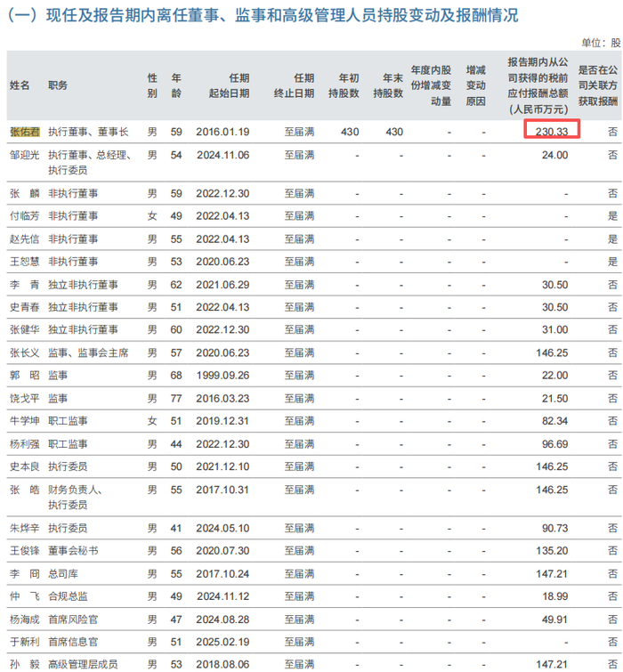Click the remuneration value 230.33
This screenshot has width=623, height=672.
(x=552, y=132)
